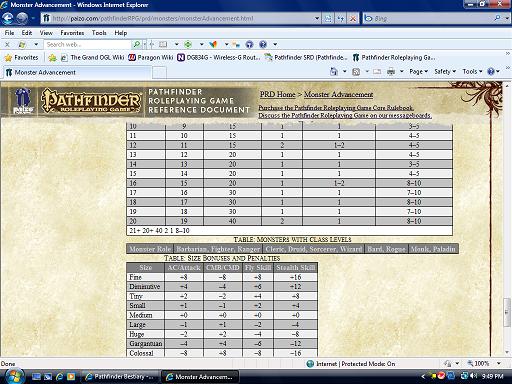Open the View menu
The width and height of the screenshot is (512, 384).
[x=46, y=33]
